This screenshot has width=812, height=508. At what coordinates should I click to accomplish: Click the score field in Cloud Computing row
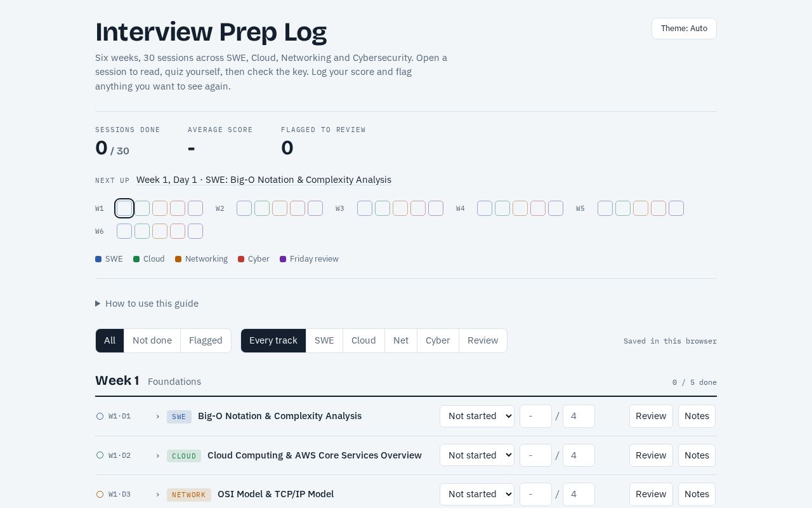(x=535, y=455)
